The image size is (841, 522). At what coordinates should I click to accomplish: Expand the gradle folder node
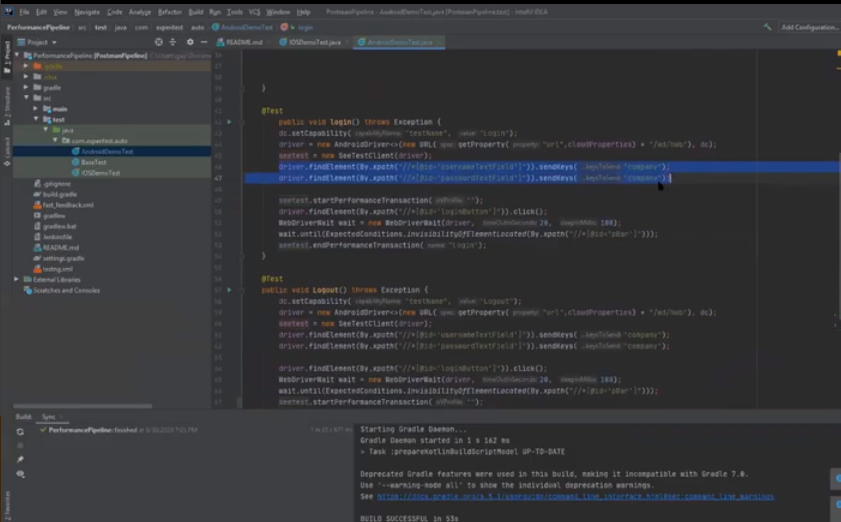tap(26, 87)
